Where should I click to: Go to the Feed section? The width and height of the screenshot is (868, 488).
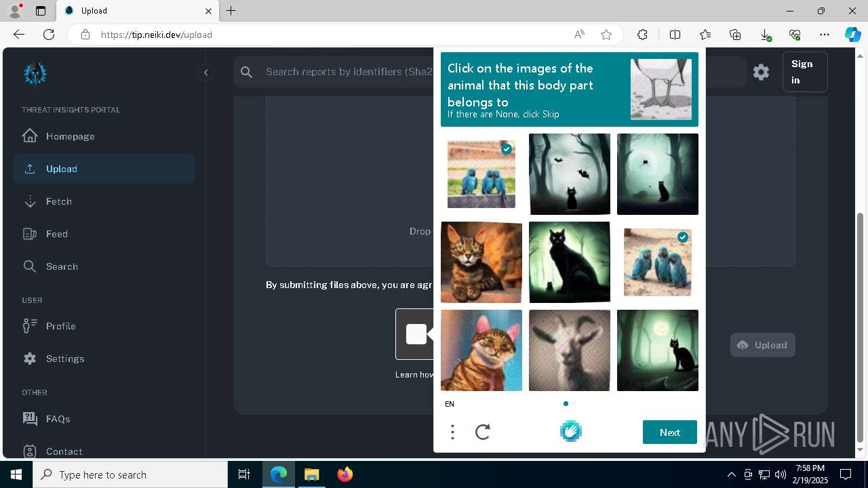[104, 234]
